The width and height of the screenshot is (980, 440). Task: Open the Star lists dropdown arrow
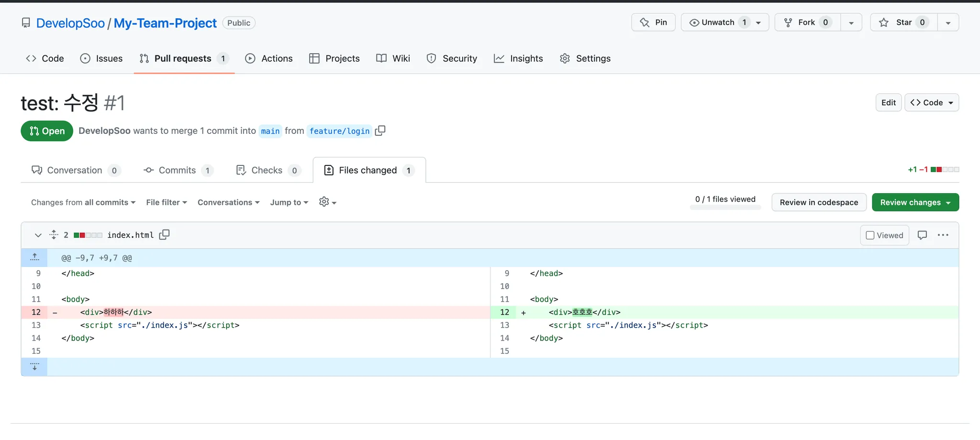point(948,22)
